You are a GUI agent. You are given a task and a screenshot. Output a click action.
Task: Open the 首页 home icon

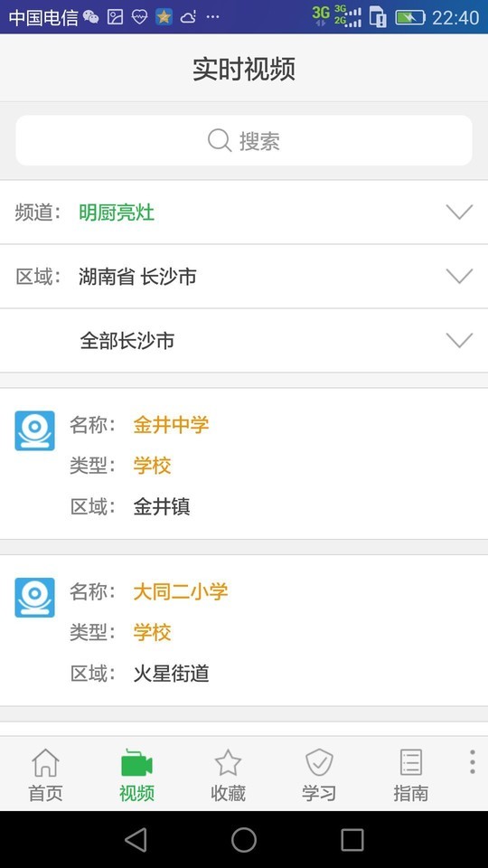tap(45, 762)
